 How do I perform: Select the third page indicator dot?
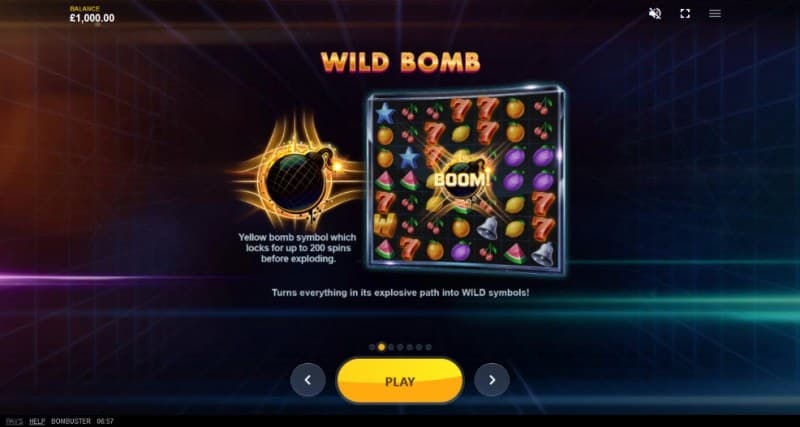391,347
